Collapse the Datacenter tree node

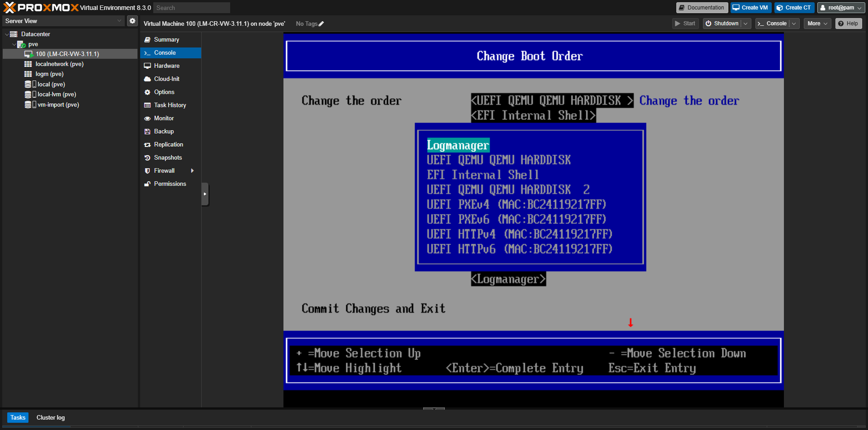[7, 34]
